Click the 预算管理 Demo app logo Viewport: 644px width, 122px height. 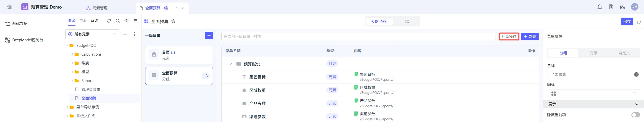click(x=25, y=7)
